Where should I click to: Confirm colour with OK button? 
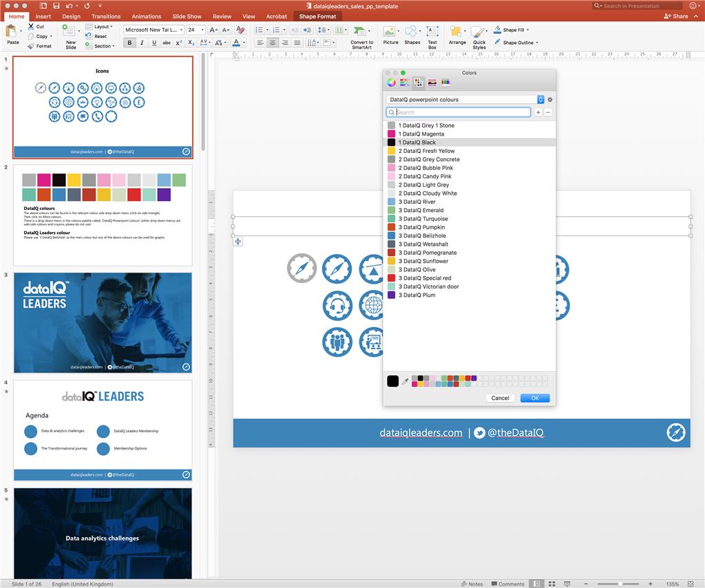(x=534, y=398)
